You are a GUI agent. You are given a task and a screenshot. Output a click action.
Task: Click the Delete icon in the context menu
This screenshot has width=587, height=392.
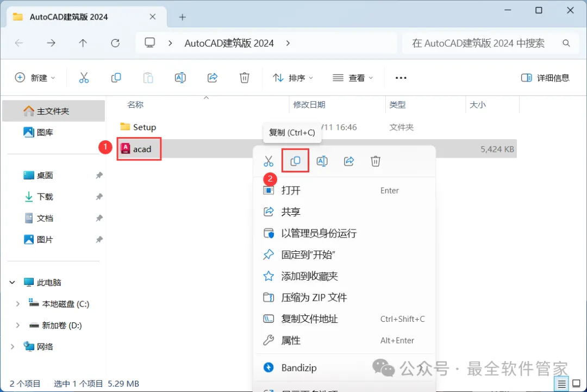click(x=376, y=161)
